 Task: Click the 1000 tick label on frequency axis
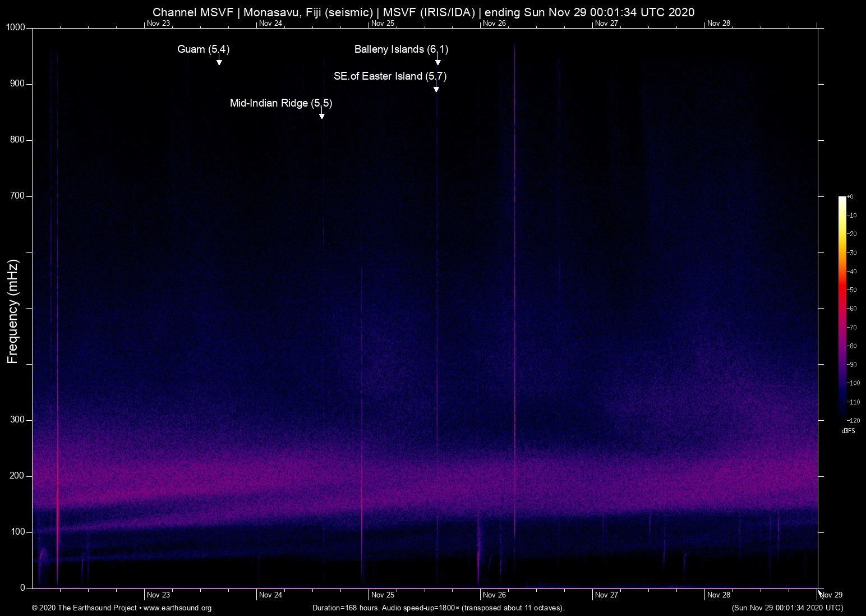[x=15, y=27]
